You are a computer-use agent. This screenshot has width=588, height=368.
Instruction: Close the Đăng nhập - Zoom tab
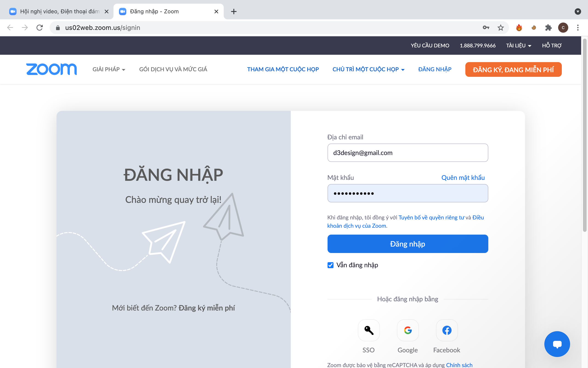pyautogui.click(x=216, y=11)
